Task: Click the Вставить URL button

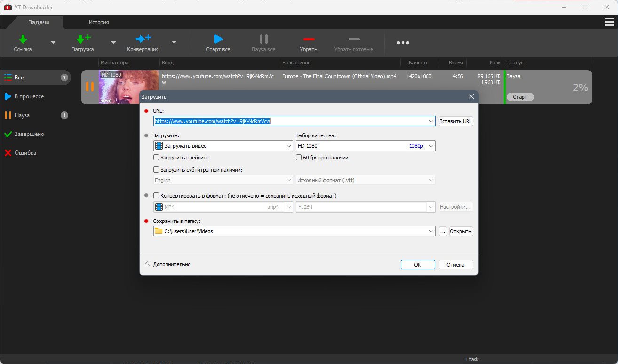Action: click(x=455, y=121)
